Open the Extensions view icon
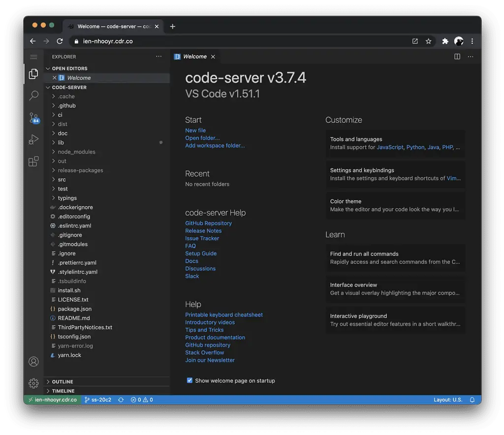Image resolution: width=504 pixels, height=435 pixels. point(33,161)
